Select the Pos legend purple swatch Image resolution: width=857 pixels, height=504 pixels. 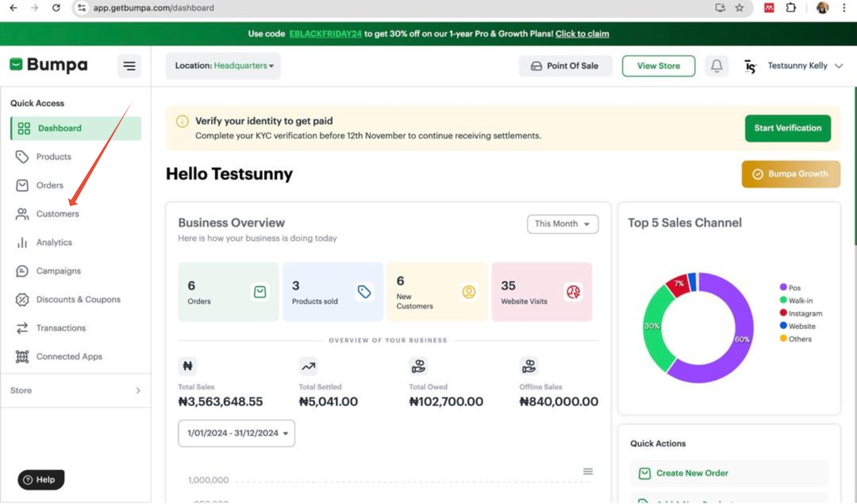coord(783,287)
